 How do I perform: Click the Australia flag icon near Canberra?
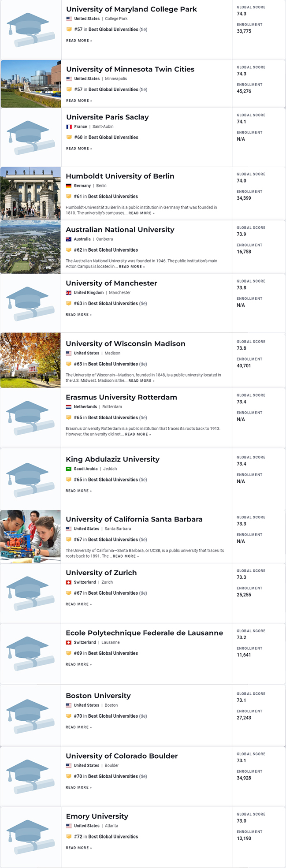[69, 239]
